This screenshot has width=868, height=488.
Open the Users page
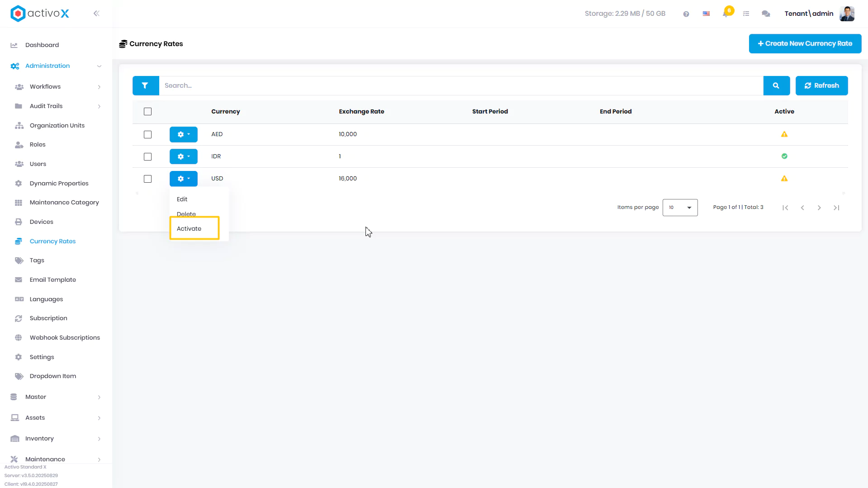(38, 164)
